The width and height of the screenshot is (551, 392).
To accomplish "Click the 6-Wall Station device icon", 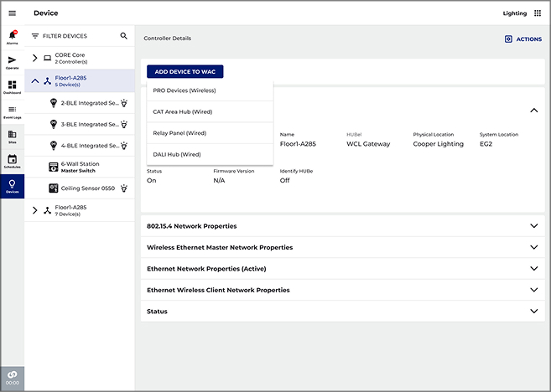I will [53, 167].
